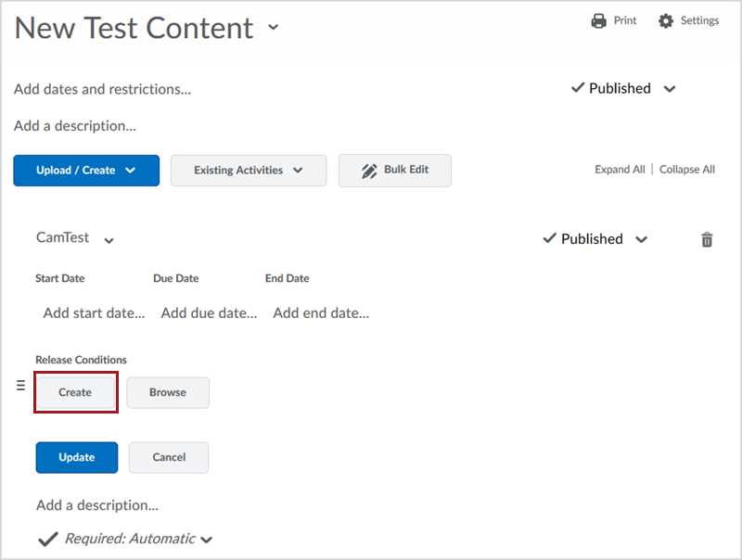Click the End Date label
Viewport: 742px width, 560px height.
[288, 278]
